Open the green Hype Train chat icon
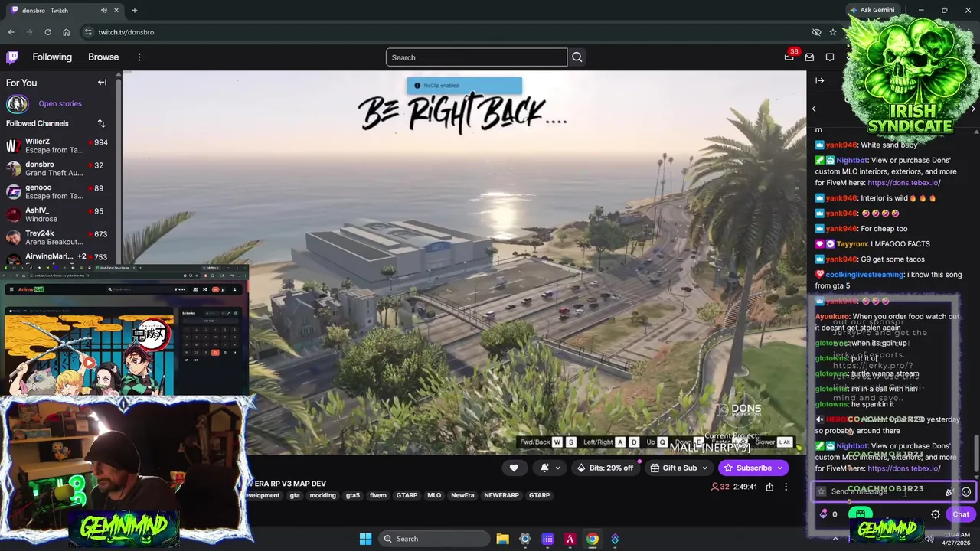The height and width of the screenshot is (551, 980). [x=861, y=514]
